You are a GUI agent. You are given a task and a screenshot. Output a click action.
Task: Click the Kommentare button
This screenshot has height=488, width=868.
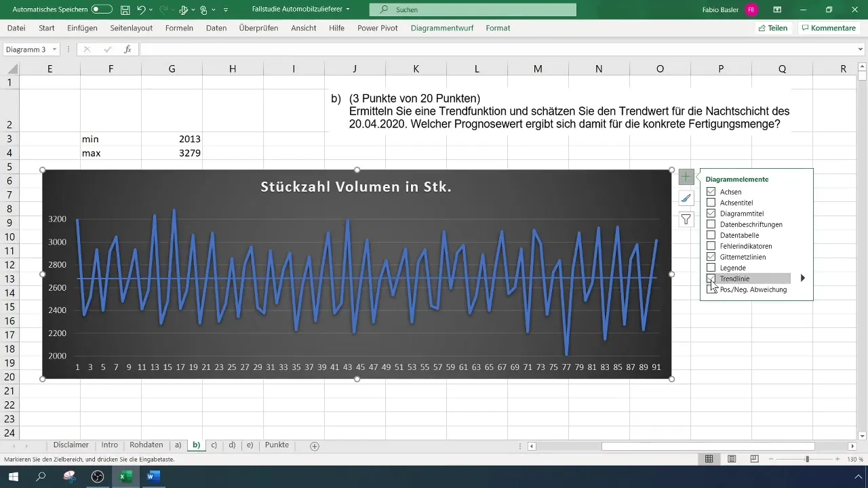tap(827, 28)
